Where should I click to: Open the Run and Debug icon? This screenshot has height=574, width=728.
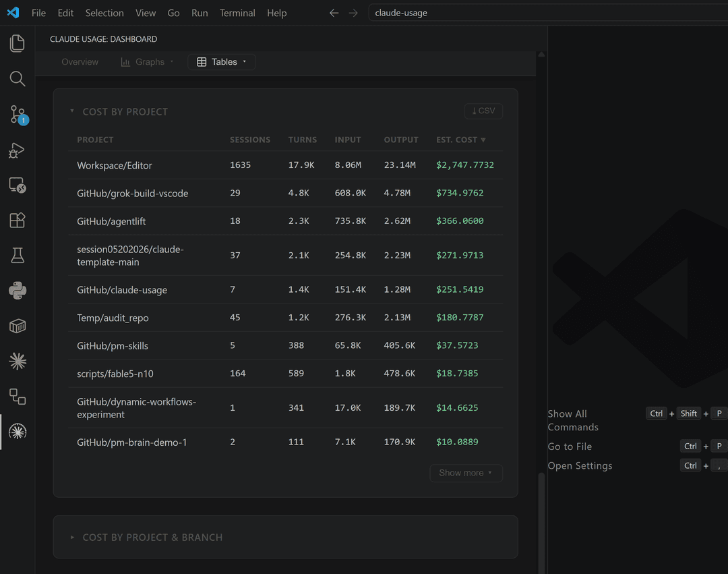pyautogui.click(x=17, y=150)
